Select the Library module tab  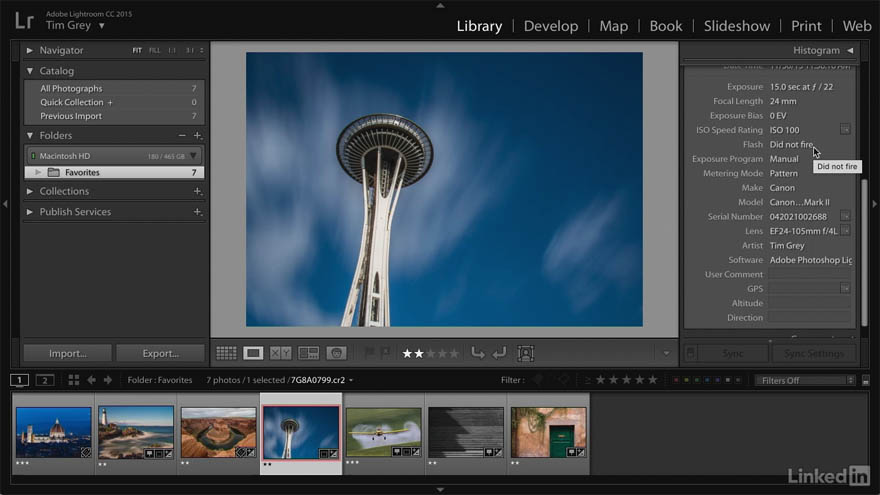pos(479,26)
